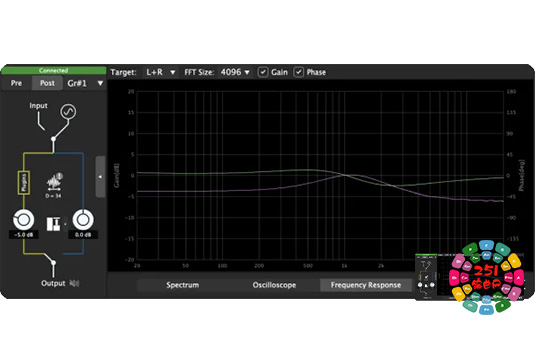The height and width of the screenshot is (363, 535).
Task: Click the left gain knob at -5.0 dB
Action: (x=24, y=220)
